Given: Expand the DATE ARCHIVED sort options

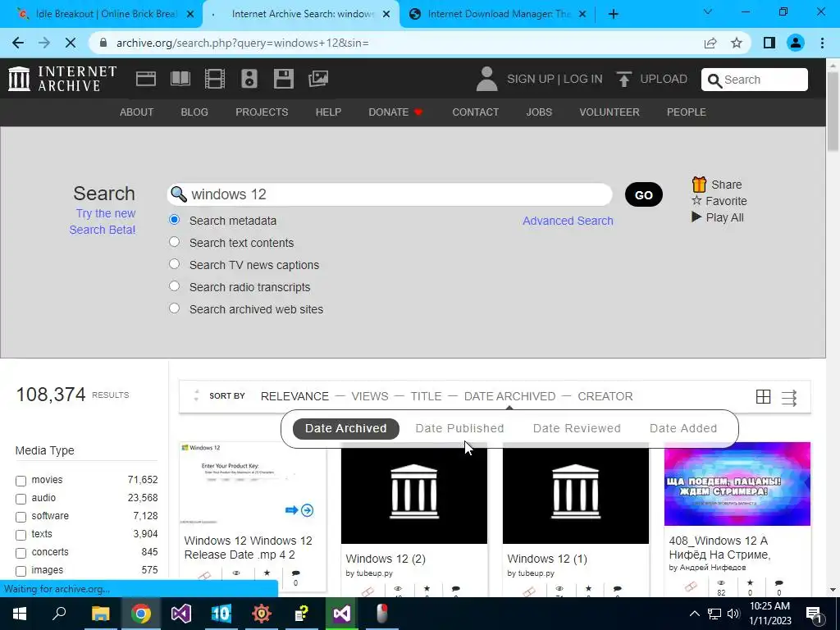Looking at the screenshot, I should [509, 396].
